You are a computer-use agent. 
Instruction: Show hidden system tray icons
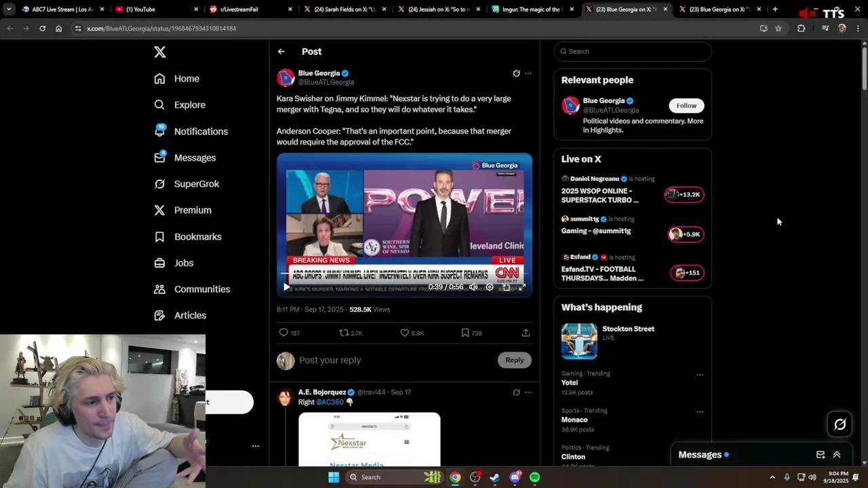[772, 477]
